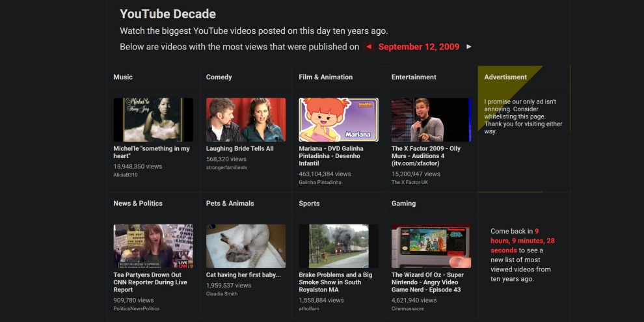
Task: Click title Brake Problems and a Big Smoke Show
Action: coord(336,282)
